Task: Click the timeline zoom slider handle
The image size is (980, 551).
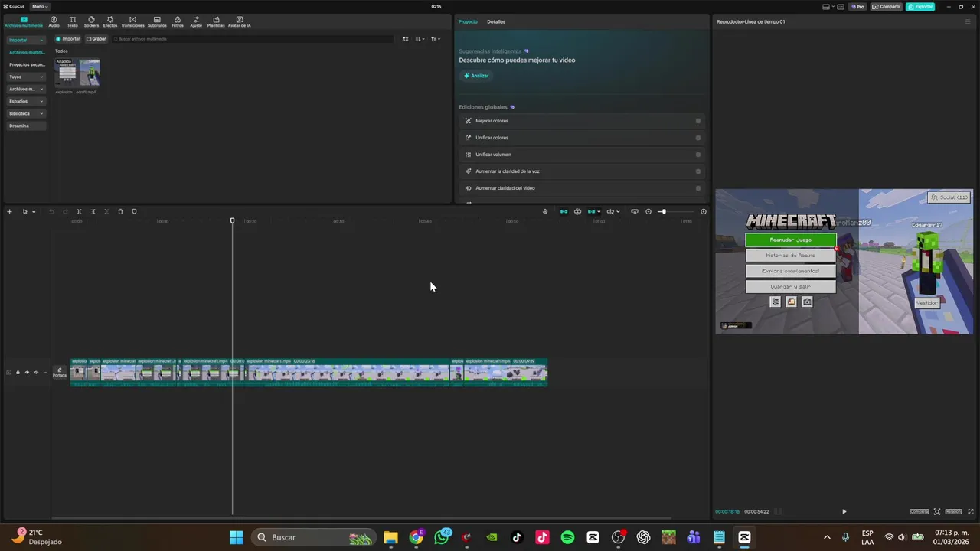Action: (663, 212)
